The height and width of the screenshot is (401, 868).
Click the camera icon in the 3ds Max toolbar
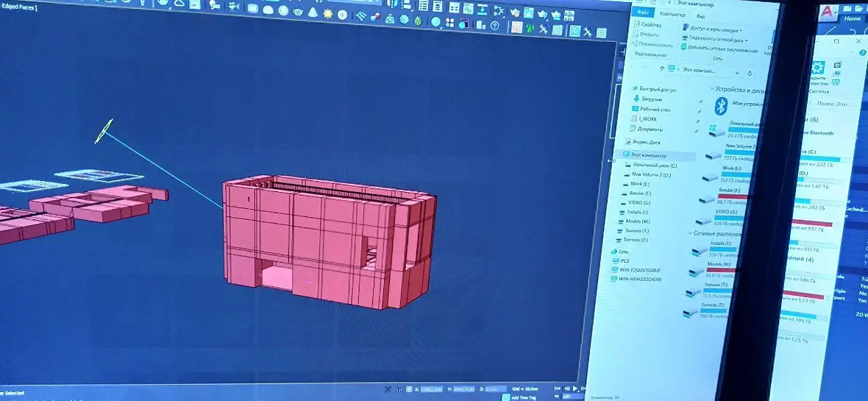coord(234,6)
